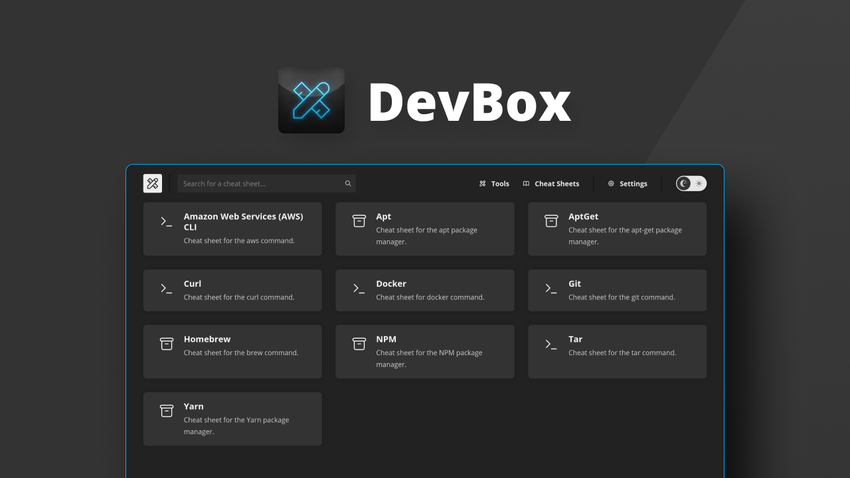Viewport: 850px width, 478px height.
Task: Click the Docker terminal prompt icon
Action: tap(359, 289)
